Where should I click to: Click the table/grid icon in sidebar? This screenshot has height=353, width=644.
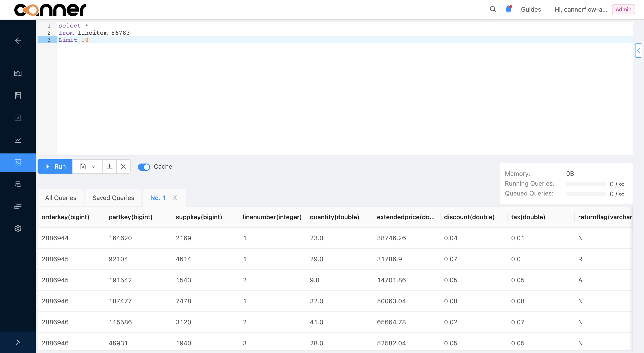tap(18, 95)
